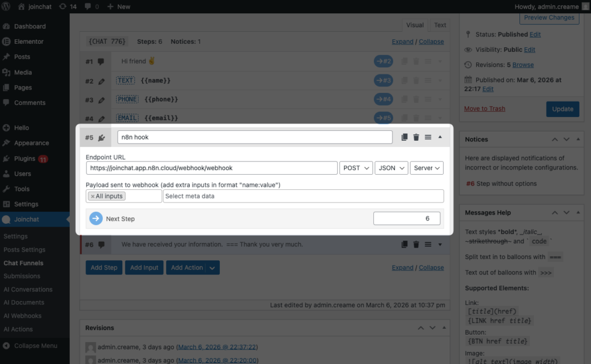Grab reorder handle icon of step #5
Screen dimensions: 591x364
(x=428, y=137)
